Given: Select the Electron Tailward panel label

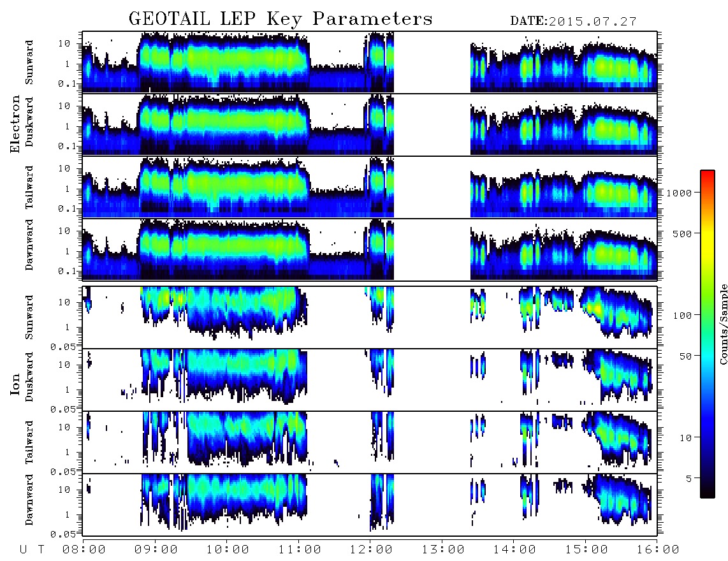Looking at the screenshot, I should (29, 187).
